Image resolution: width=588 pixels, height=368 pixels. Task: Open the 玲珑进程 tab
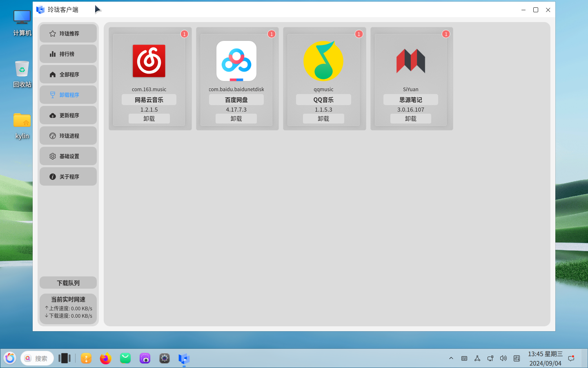(68, 136)
